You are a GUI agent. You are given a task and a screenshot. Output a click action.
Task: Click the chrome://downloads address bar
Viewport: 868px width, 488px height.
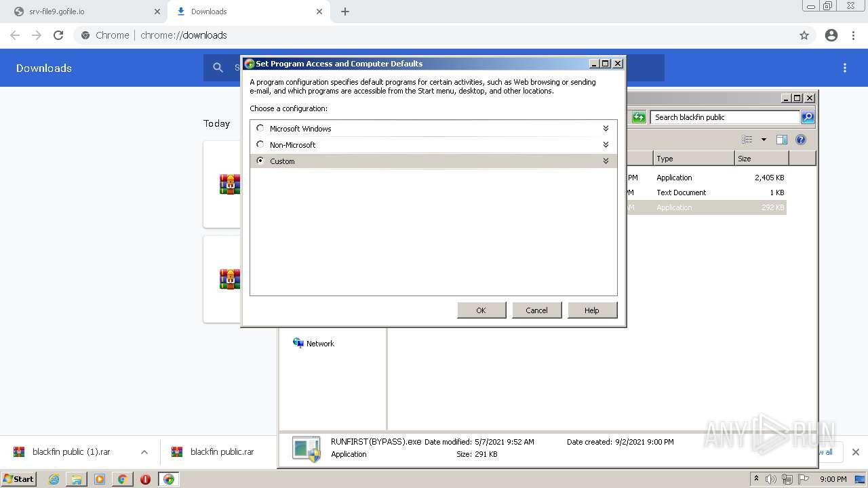coord(434,35)
